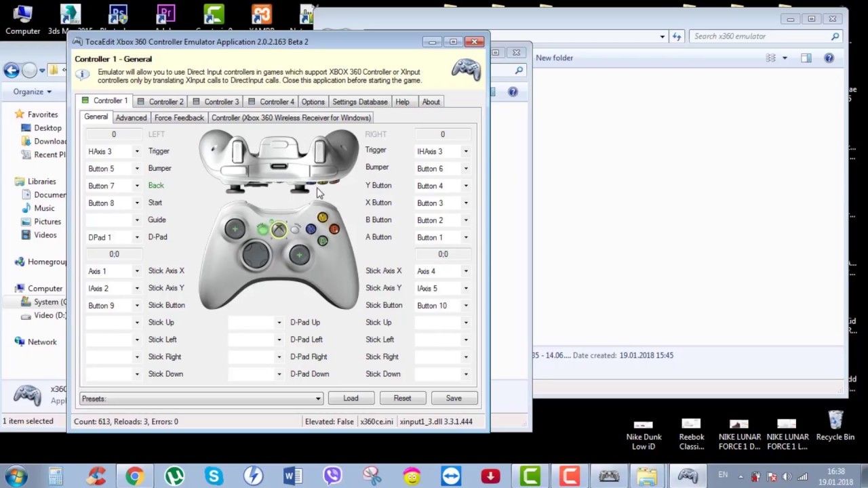Screen dimensions: 868x488
Task: Open the Settings Database tab
Action: point(360,102)
